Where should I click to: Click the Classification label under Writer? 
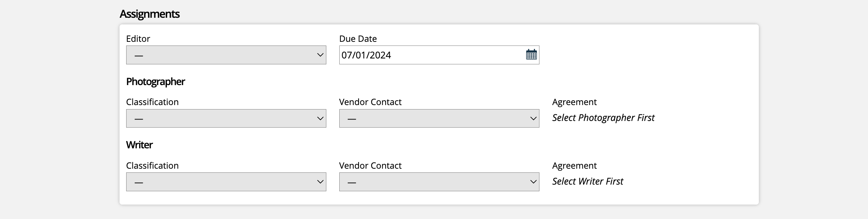pos(152,166)
